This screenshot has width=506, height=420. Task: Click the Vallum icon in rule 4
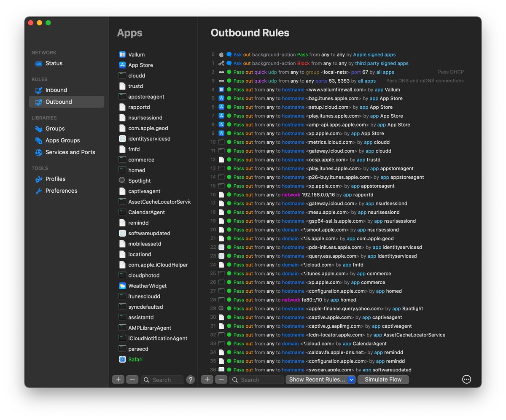[221, 89]
